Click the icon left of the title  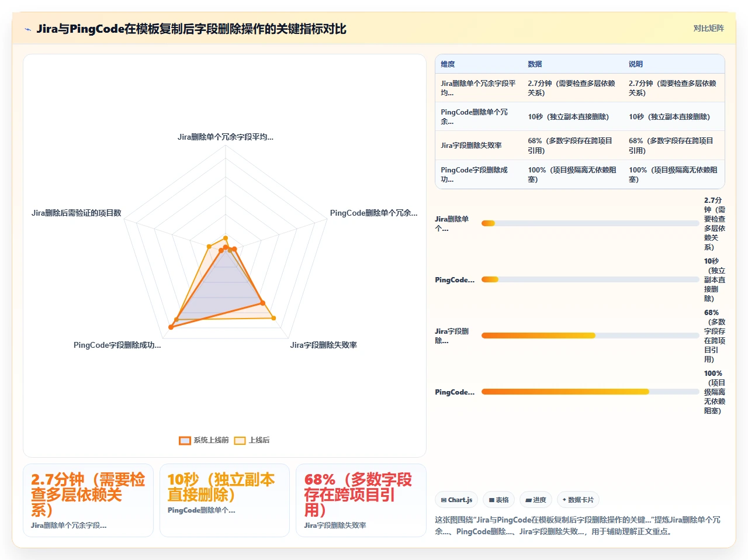tap(27, 29)
